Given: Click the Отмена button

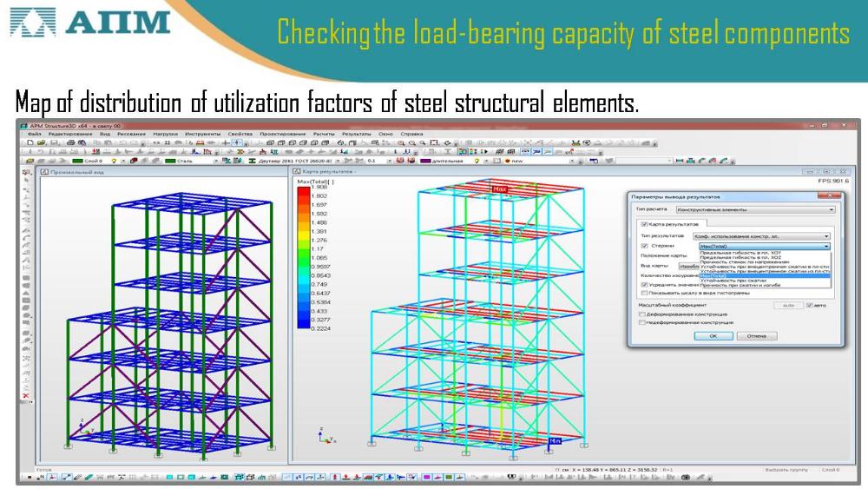Looking at the screenshot, I should 756,335.
